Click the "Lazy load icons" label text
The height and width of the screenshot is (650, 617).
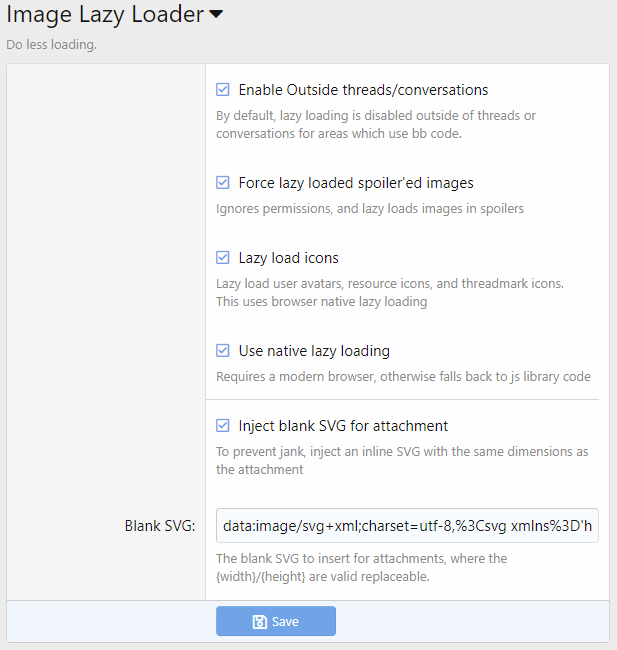pos(288,258)
